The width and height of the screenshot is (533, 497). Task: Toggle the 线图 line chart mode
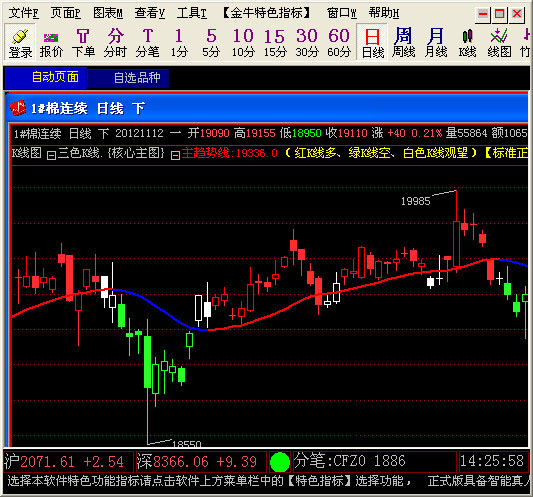[499, 42]
